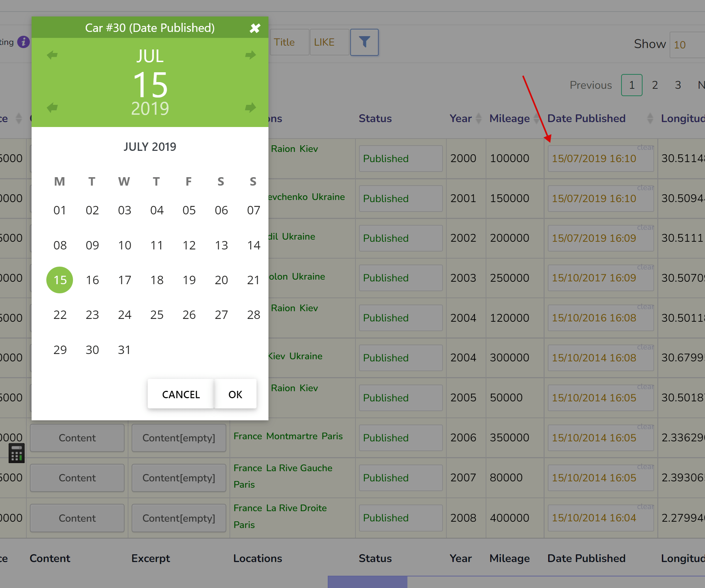Click the calculator icon in bottom left
Image resolution: width=705 pixels, height=588 pixels.
[16, 454]
